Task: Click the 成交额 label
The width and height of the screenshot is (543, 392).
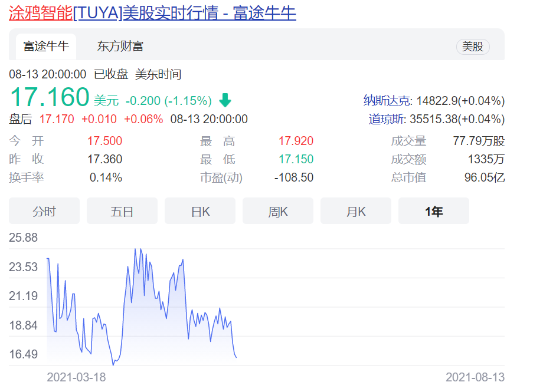Action: point(408,159)
